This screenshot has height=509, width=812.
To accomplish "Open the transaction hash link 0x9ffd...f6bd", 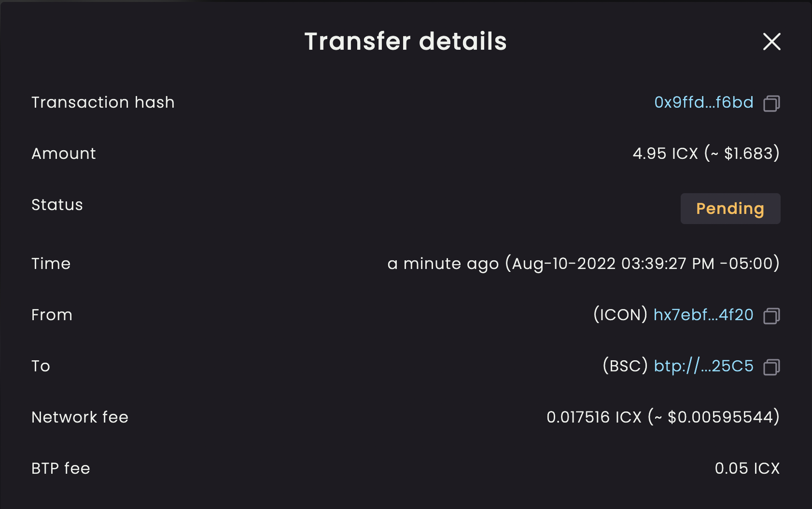I will tap(703, 102).
